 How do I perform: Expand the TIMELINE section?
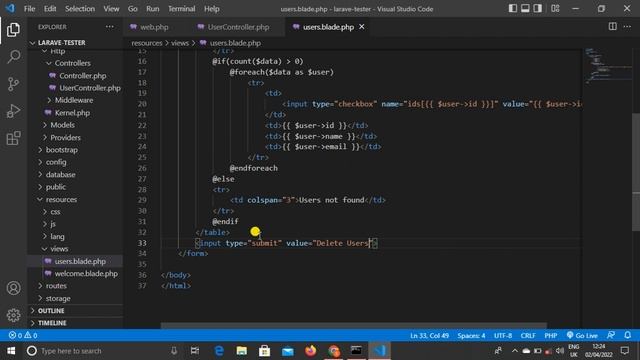click(52, 323)
